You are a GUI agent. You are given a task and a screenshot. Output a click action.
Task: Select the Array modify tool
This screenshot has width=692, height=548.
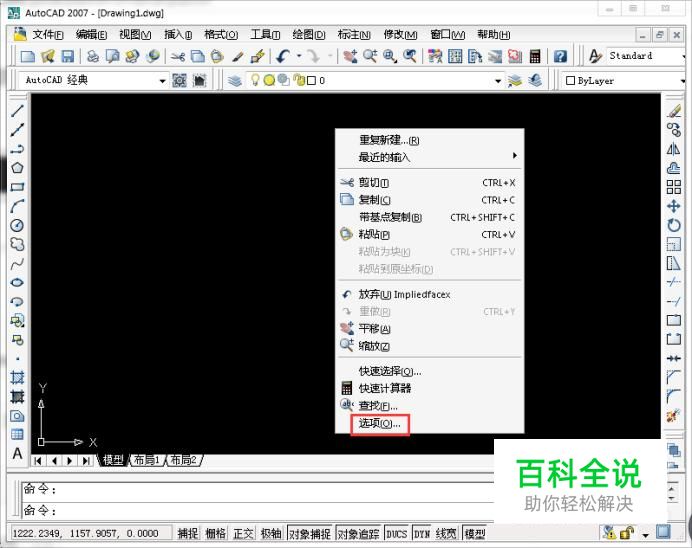point(674,187)
